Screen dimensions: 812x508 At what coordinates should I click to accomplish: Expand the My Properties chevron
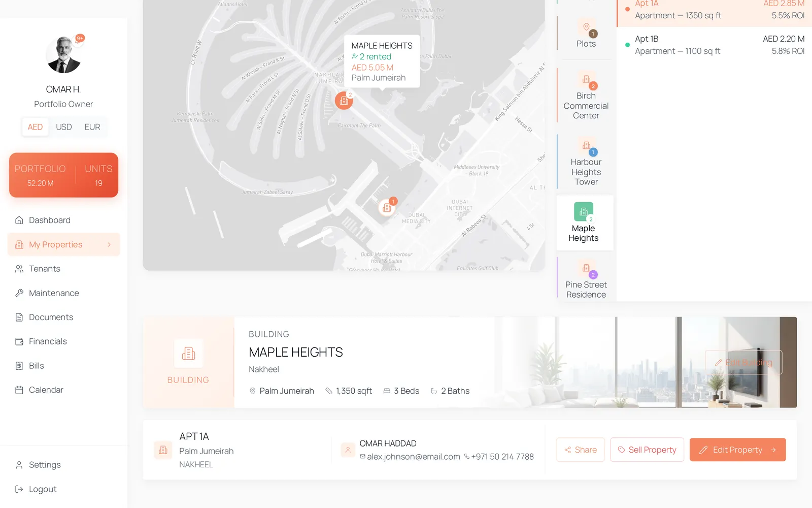[109, 245]
